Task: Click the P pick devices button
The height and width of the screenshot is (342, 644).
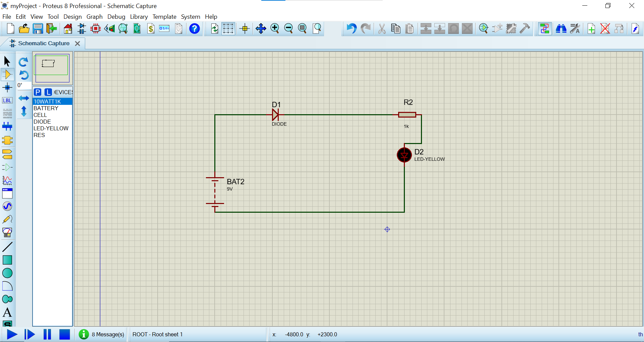Action: 38,92
